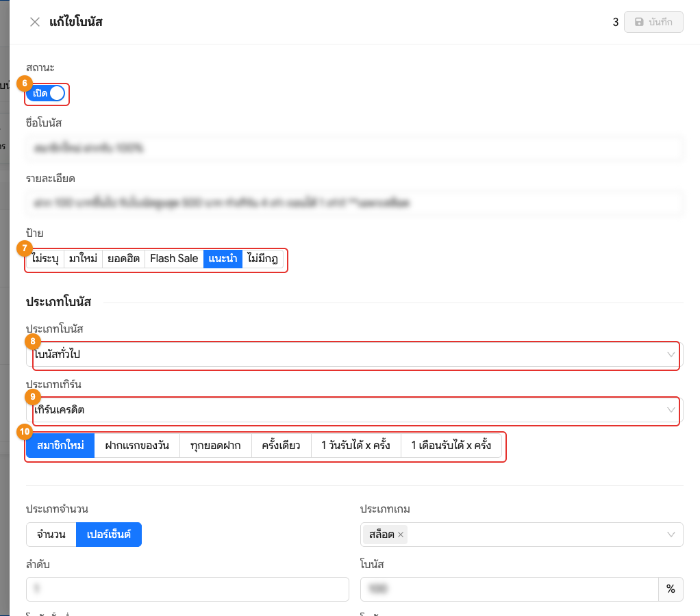
Task: Choose the ฝากแรกของวัน option
Action: tap(137, 446)
